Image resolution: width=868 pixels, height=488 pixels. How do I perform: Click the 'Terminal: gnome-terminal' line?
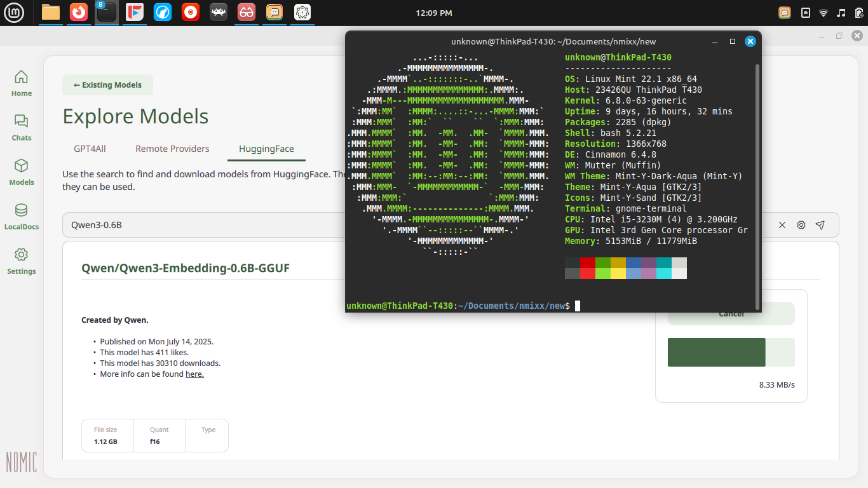tap(626, 208)
